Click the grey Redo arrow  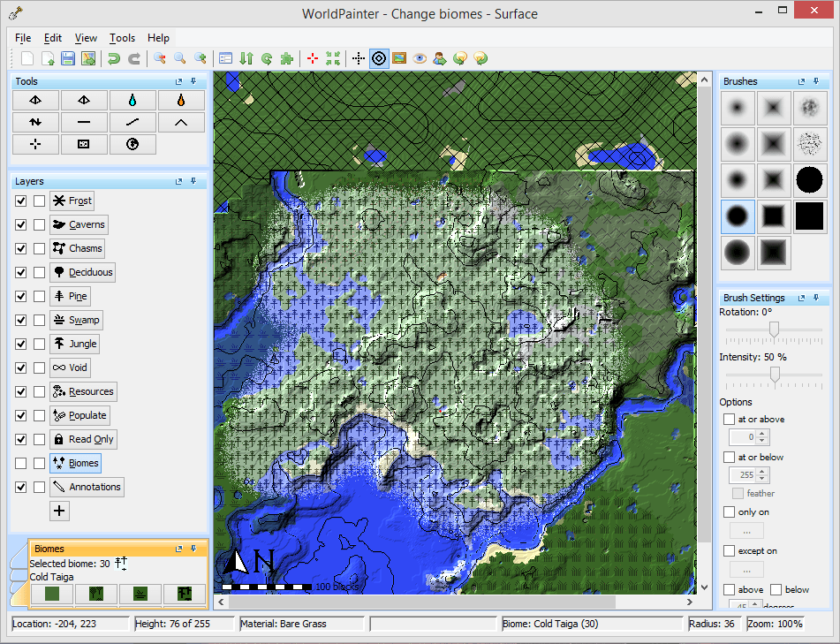pos(134,58)
